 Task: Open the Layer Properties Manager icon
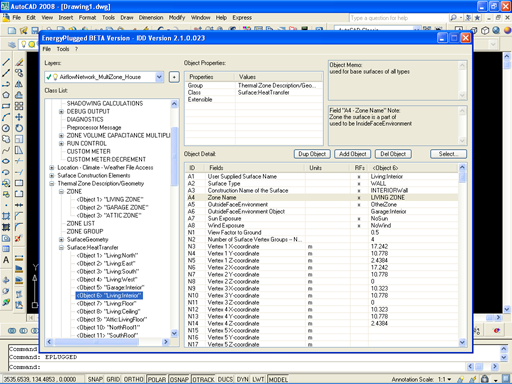[12, 44]
